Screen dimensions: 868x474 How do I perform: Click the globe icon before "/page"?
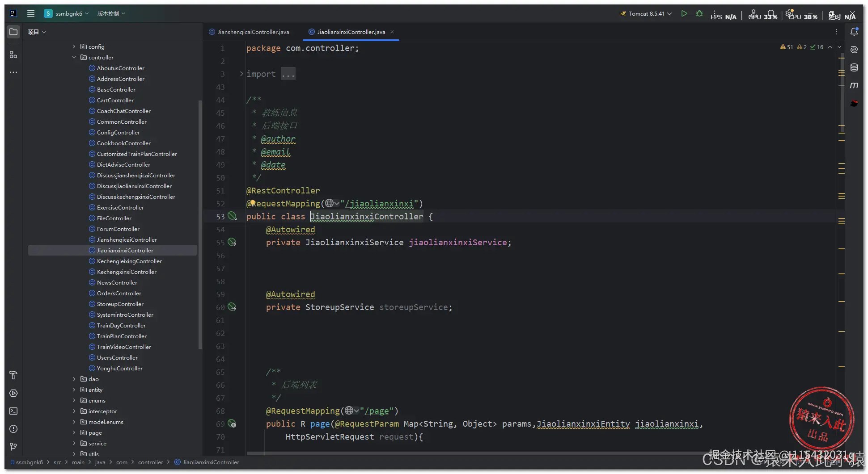coord(349,411)
